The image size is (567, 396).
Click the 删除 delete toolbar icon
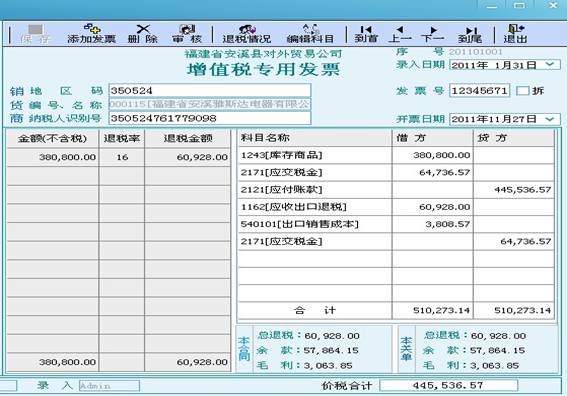143,34
